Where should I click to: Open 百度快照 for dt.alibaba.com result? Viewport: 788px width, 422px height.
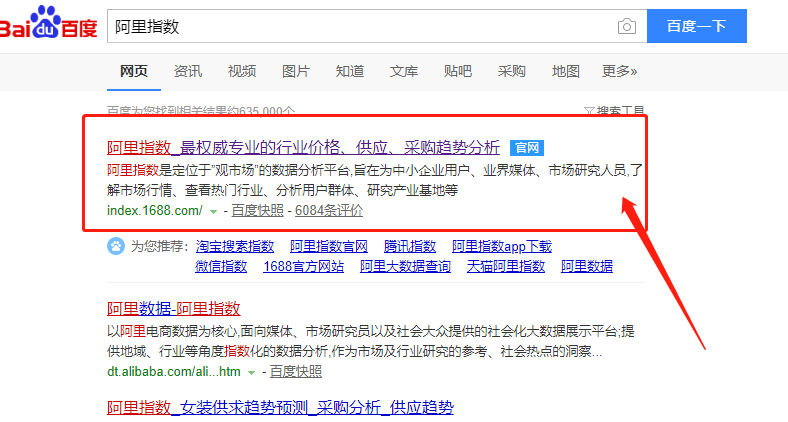coord(296,372)
